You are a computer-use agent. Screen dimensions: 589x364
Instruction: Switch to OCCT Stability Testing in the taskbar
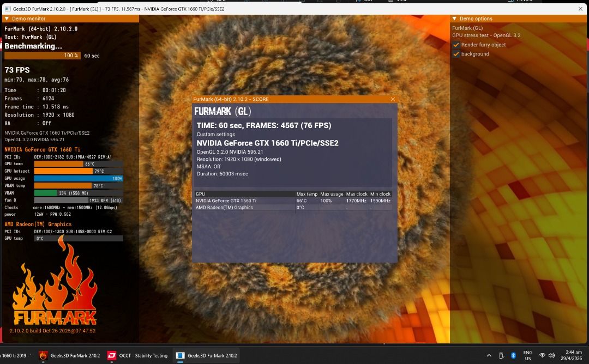tap(137, 355)
